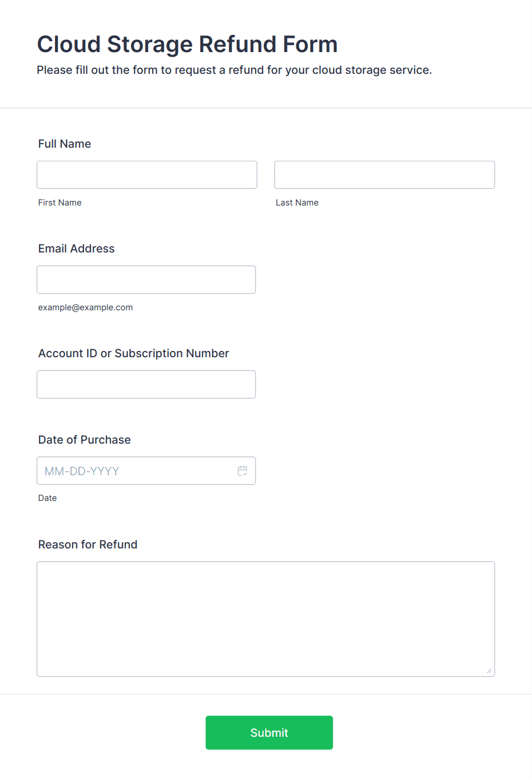Click the Account ID or Subscription Number label

[134, 353]
